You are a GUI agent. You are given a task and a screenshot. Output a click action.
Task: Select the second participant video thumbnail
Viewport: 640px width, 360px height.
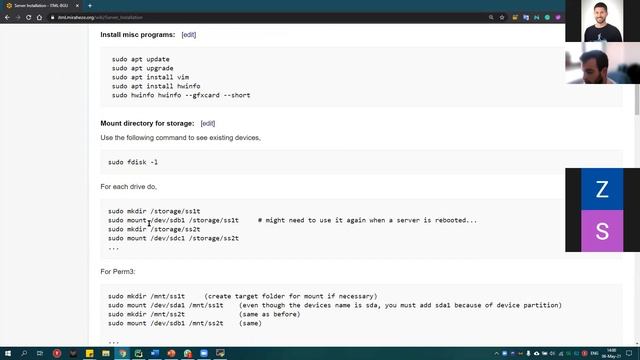click(x=602, y=63)
